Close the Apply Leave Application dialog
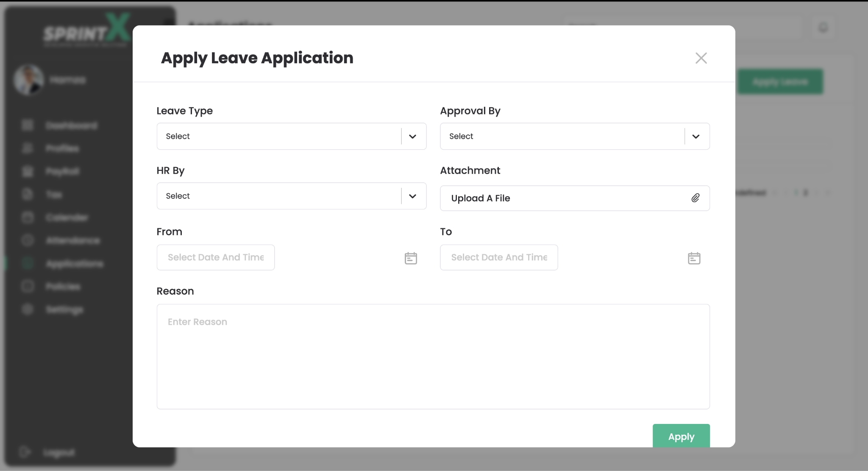 [701, 58]
